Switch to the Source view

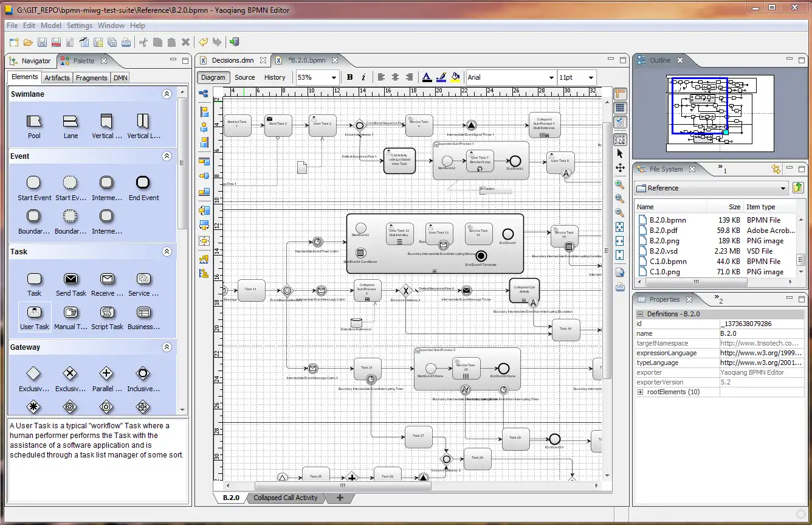coord(245,77)
